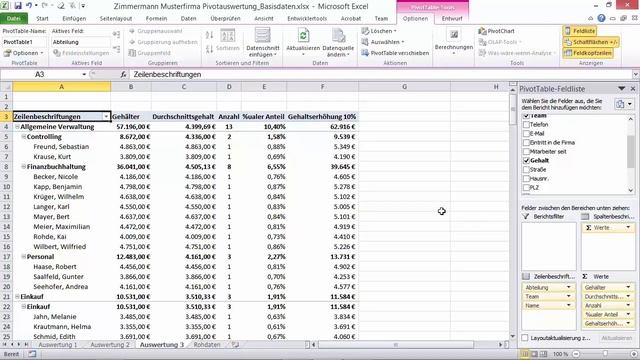Open the Datei backstage menu
The image size is (640, 360).
point(13,18)
